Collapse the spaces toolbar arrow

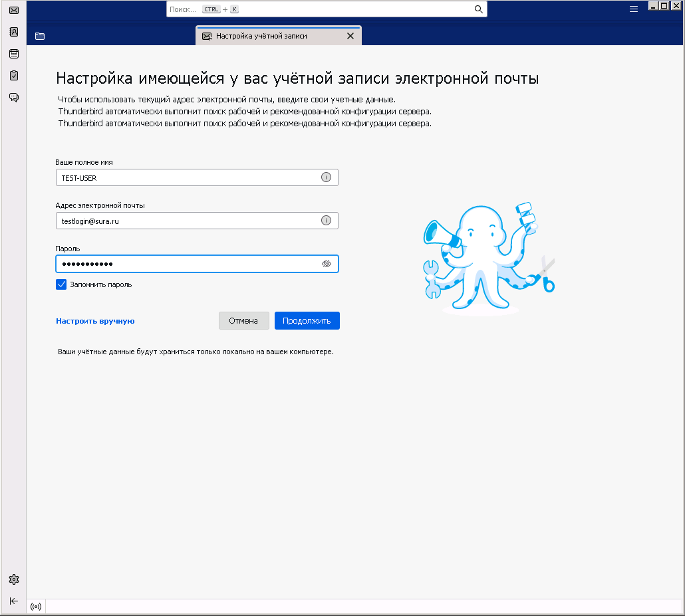13,601
